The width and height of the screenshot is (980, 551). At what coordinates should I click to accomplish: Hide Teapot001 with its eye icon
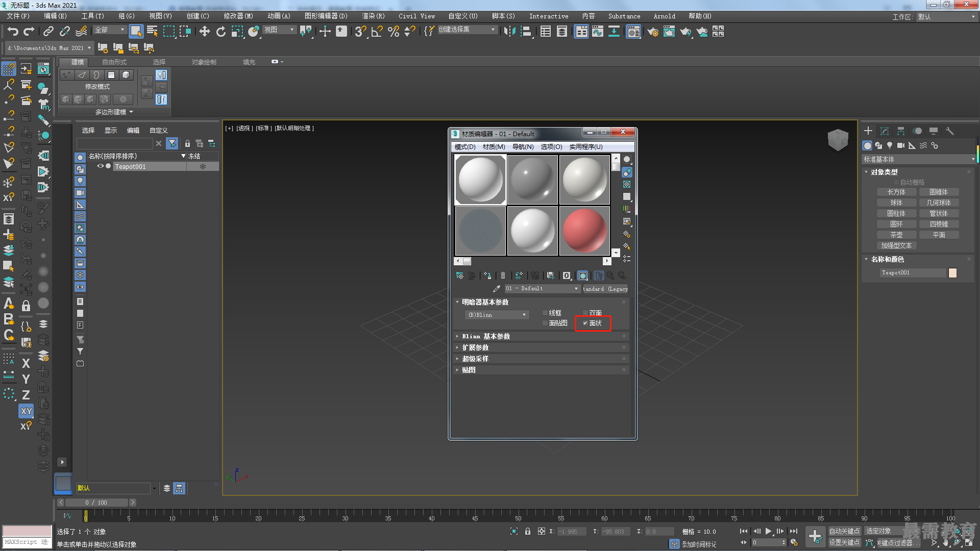click(101, 166)
